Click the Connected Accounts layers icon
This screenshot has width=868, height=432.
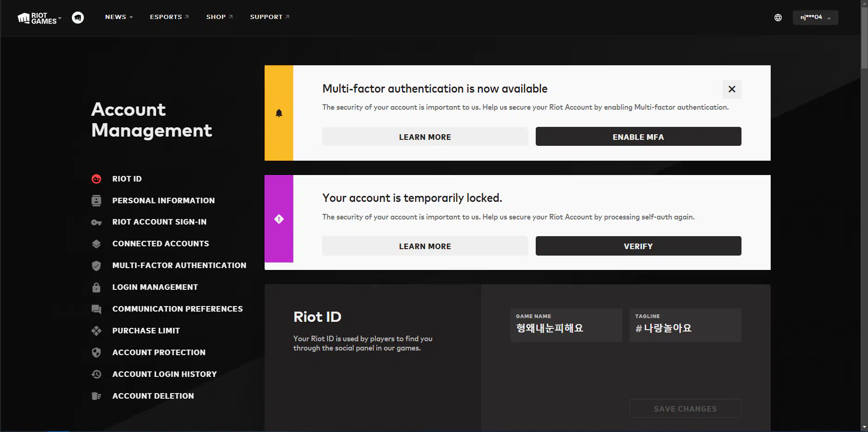click(x=96, y=244)
